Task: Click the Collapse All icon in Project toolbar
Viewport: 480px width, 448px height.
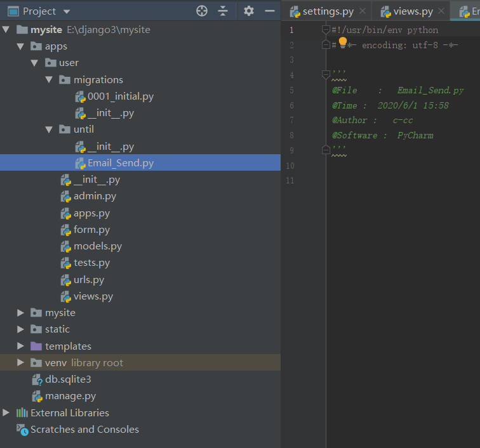Action: (223, 11)
